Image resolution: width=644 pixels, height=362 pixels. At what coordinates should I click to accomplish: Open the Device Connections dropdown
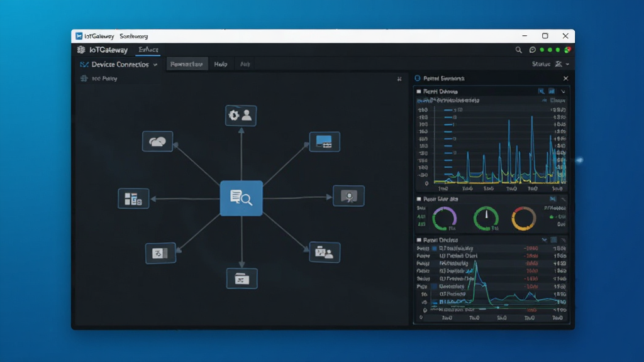click(119, 65)
